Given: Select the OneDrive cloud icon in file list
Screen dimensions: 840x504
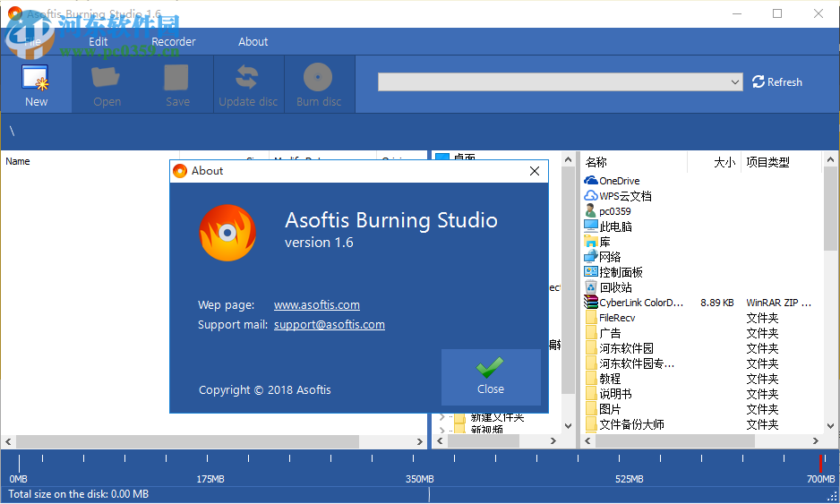Looking at the screenshot, I should [590, 181].
